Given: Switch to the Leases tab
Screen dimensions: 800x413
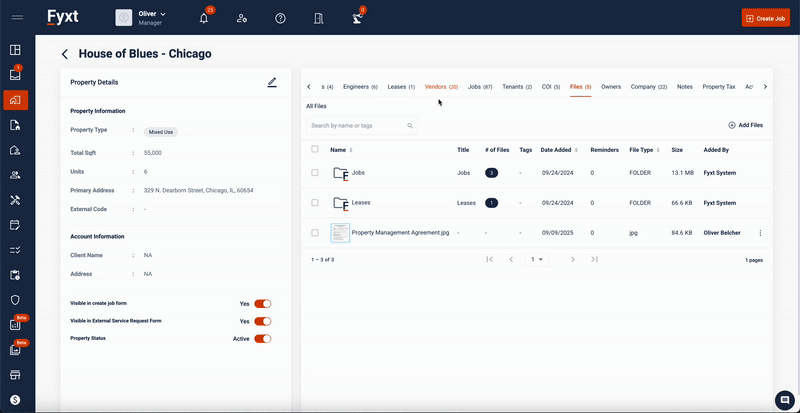Looking at the screenshot, I should tap(401, 87).
